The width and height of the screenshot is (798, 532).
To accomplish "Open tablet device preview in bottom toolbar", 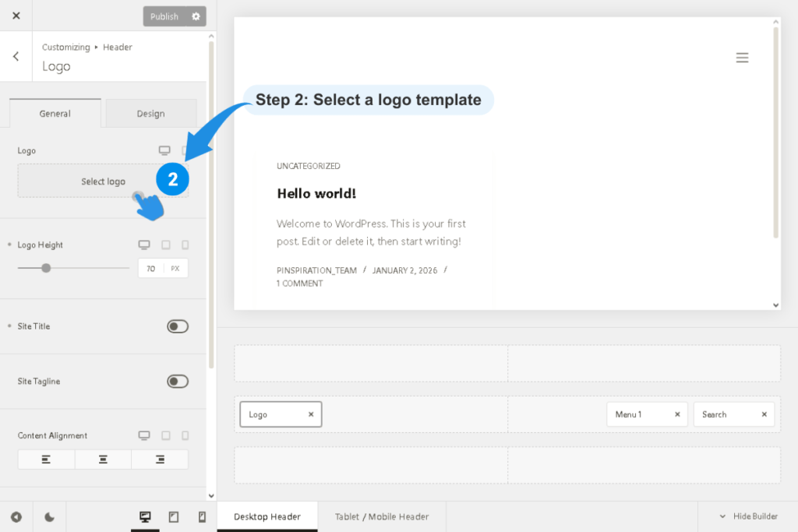I will tap(173, 516).
